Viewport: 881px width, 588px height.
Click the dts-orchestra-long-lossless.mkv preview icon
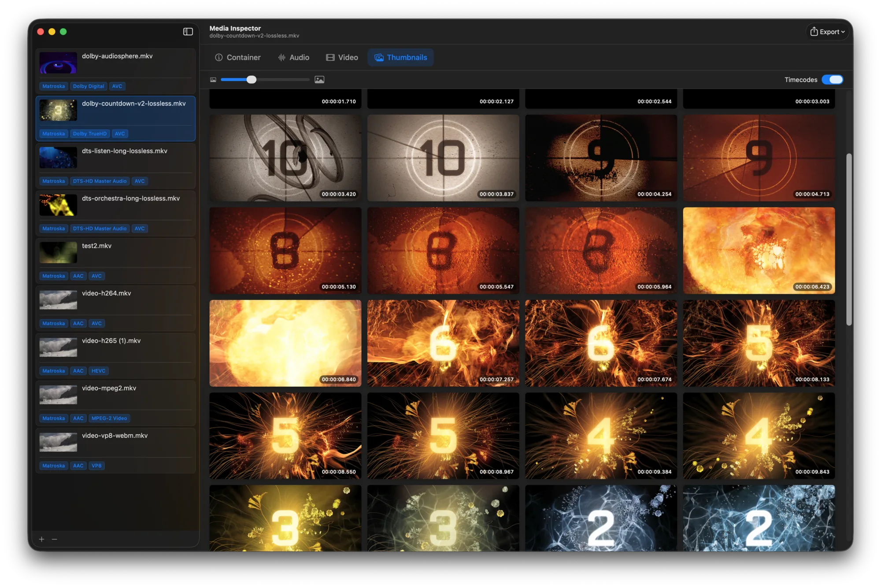pyautogui.click(x=58, y=205)
